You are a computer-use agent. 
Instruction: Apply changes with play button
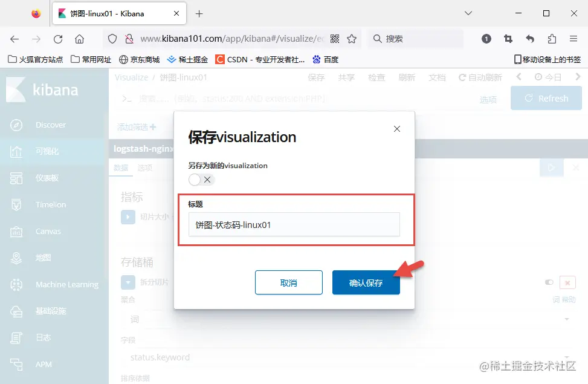click(x=551, y=168)
